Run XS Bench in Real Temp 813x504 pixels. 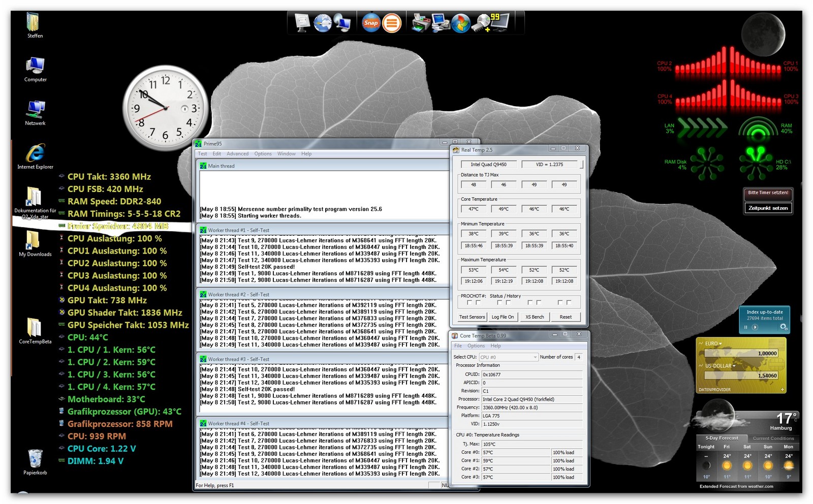click(x=535, y=317)
